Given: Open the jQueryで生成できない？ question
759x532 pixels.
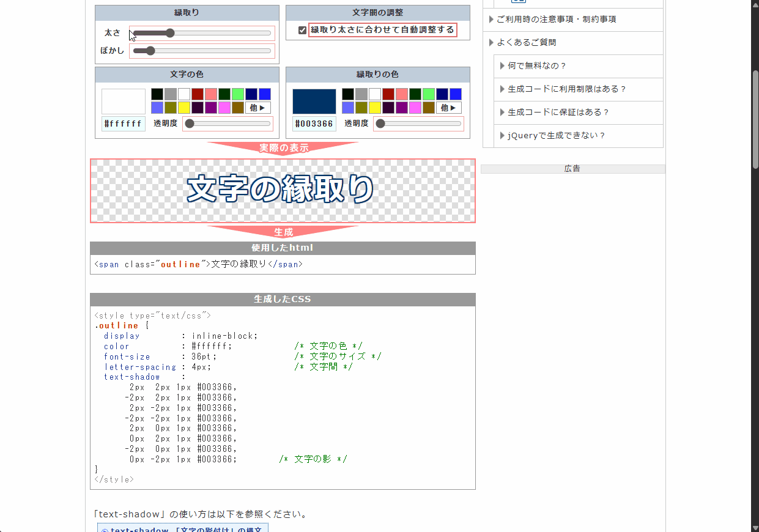Looking at the screenshot, I should [x=556, y=136].
